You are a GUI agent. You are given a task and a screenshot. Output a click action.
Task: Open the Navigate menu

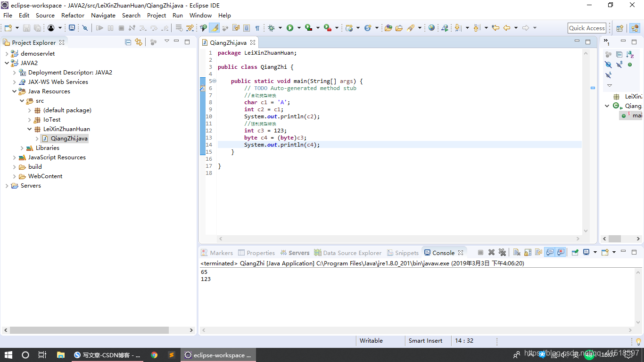tap(103, 15)
